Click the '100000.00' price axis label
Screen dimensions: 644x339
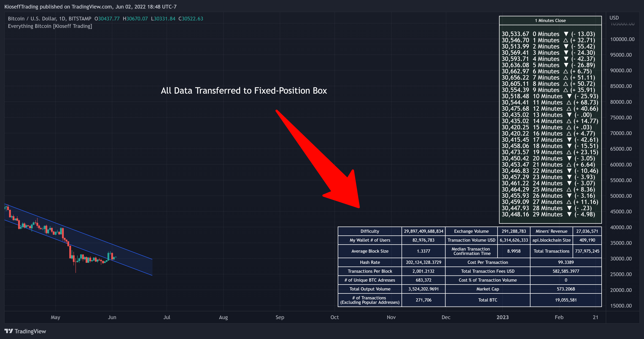[x=622, y=39]
